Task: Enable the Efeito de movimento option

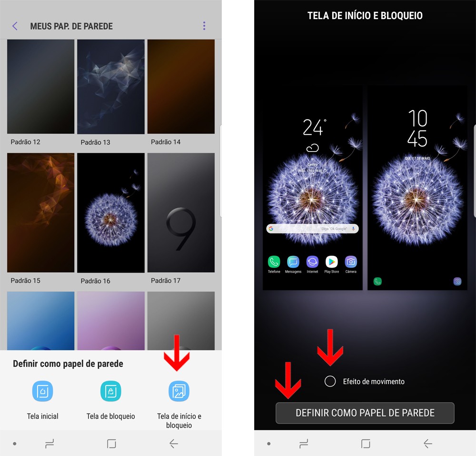Action: (x=330, y=381)
